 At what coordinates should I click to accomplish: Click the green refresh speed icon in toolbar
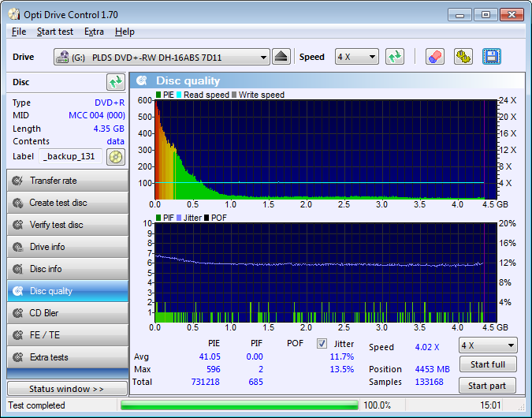point(395,57)
